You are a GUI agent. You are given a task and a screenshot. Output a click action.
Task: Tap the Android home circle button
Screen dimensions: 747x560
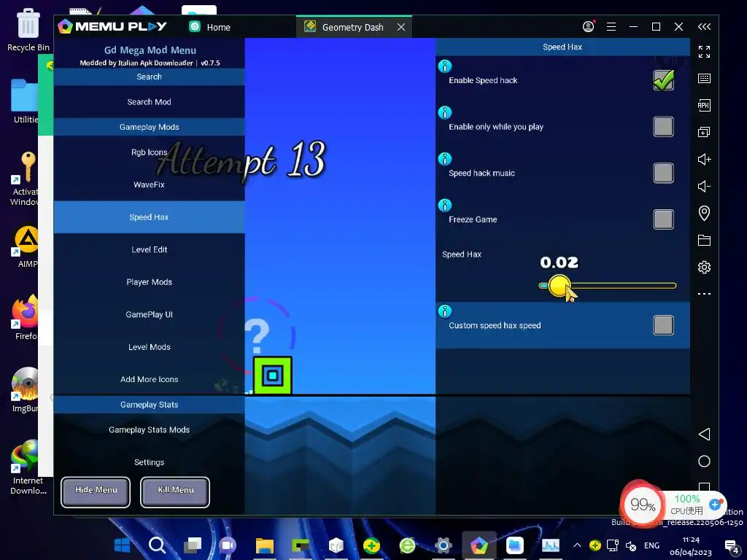point(704,461)
